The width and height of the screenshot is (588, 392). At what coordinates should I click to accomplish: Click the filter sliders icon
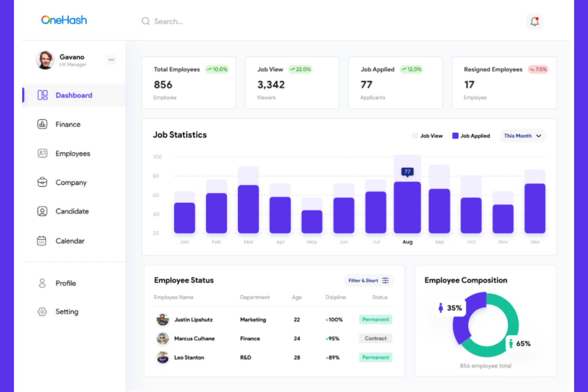click(385, 280)
